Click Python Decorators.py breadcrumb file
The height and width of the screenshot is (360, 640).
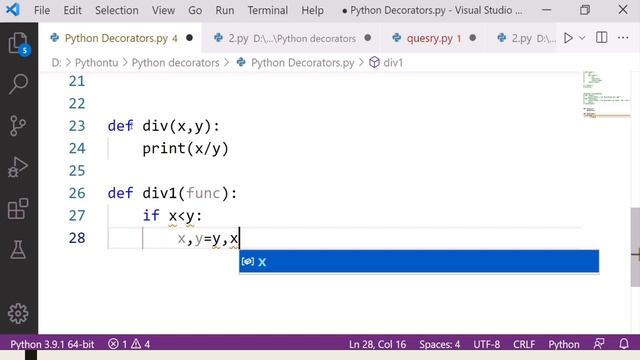[x=302, y=63]
